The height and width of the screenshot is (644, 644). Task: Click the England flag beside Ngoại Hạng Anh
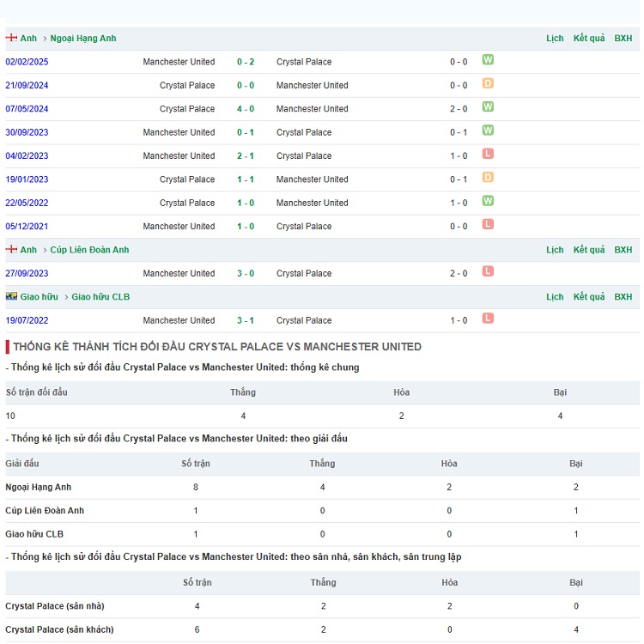click(11, 38)
